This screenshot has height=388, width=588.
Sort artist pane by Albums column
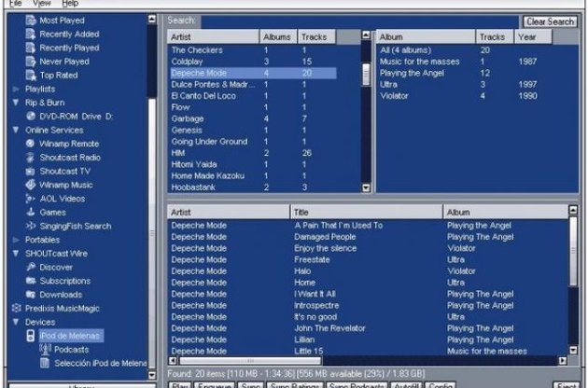278,37
